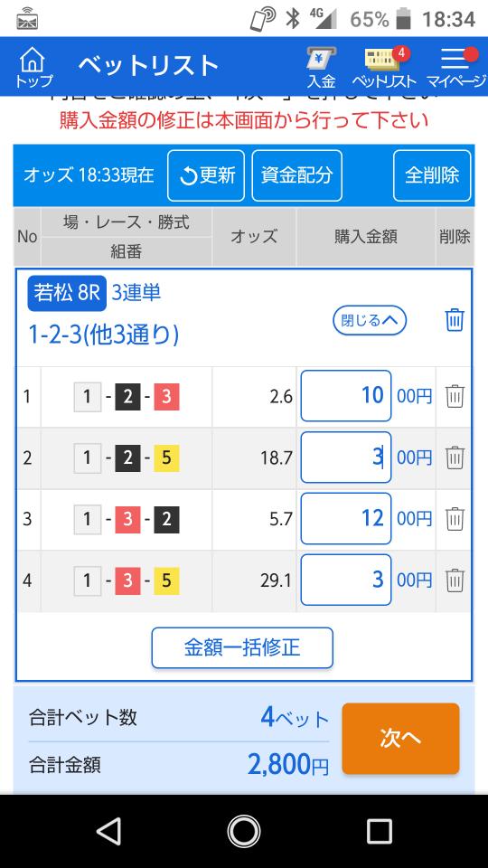Refresh odds with 更新 button
The width and height of the screenshot is (488, 868).
pyautogui.click(x=206, y=175)
